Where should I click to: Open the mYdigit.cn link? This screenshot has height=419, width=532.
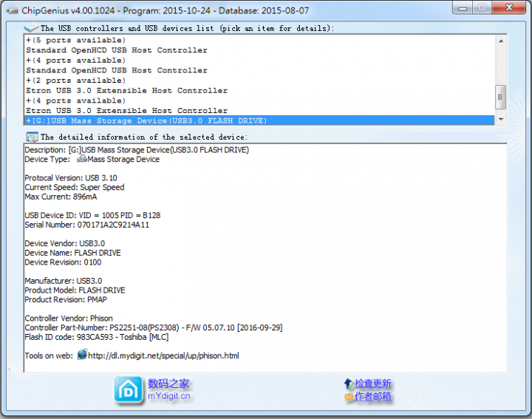(x=169, y=396)
